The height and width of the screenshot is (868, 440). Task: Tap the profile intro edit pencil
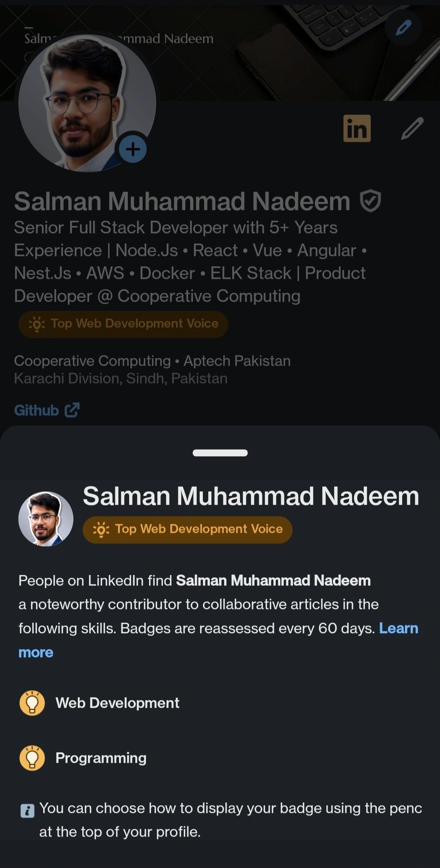[412, 129]
